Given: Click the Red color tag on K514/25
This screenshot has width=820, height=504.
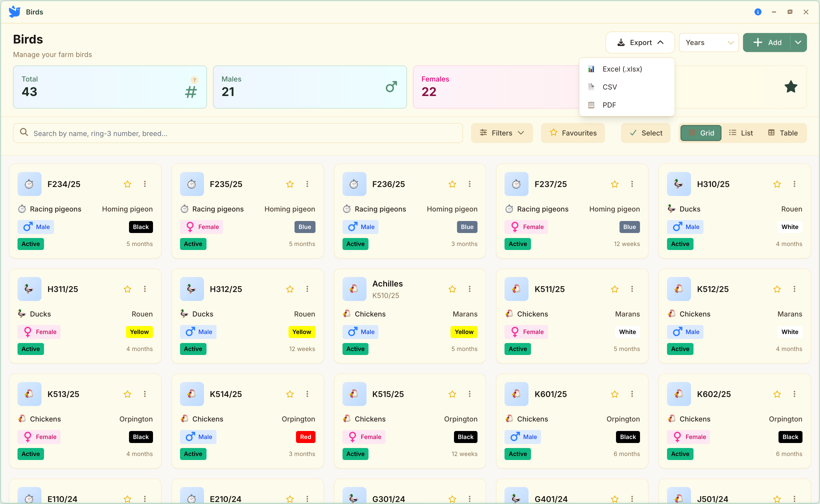Looking at the screenshot, I should 305,437.
